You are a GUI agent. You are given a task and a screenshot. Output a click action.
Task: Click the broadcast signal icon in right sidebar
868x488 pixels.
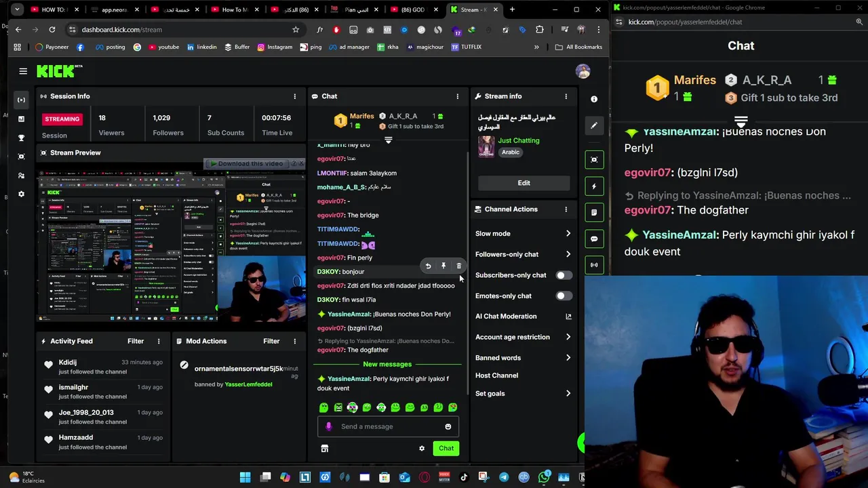594,265
